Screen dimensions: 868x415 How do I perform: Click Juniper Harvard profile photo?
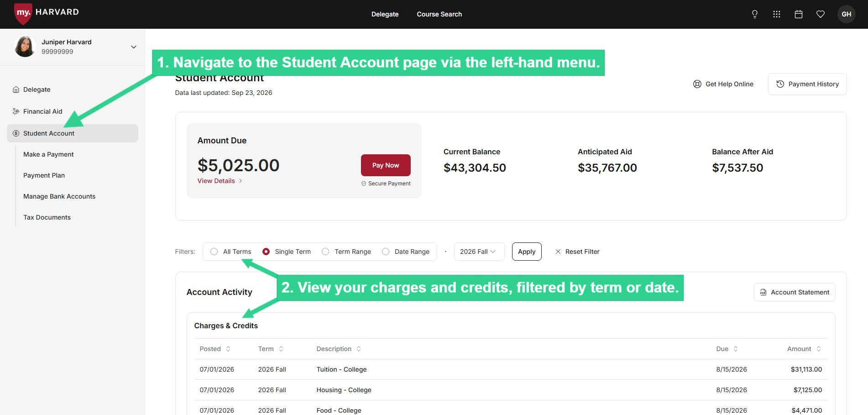tap(25, 47)
